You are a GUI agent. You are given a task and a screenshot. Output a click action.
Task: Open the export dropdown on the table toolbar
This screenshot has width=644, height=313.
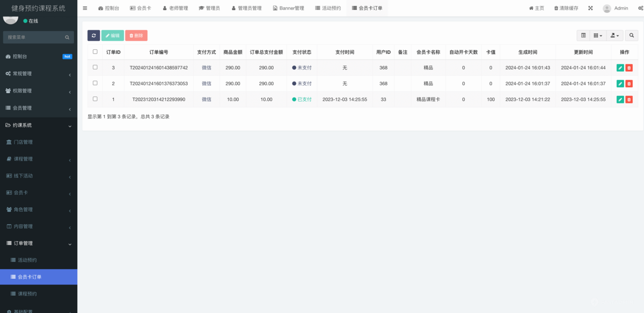click(615, 35)
